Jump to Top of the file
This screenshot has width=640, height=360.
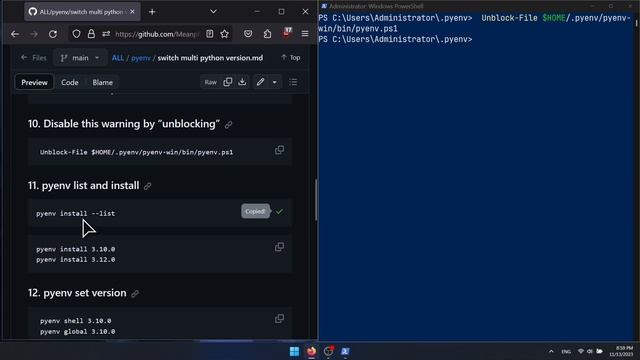[x=291, y=58]
